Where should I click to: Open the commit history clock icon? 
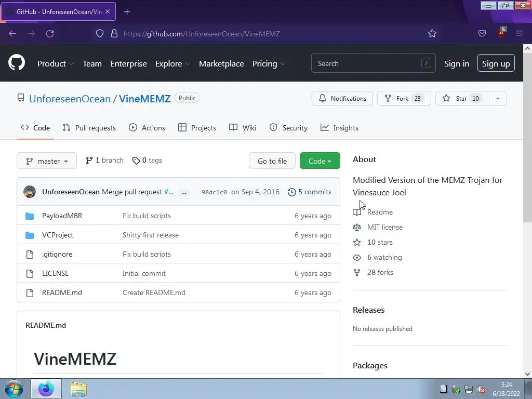tap(291, 192)
